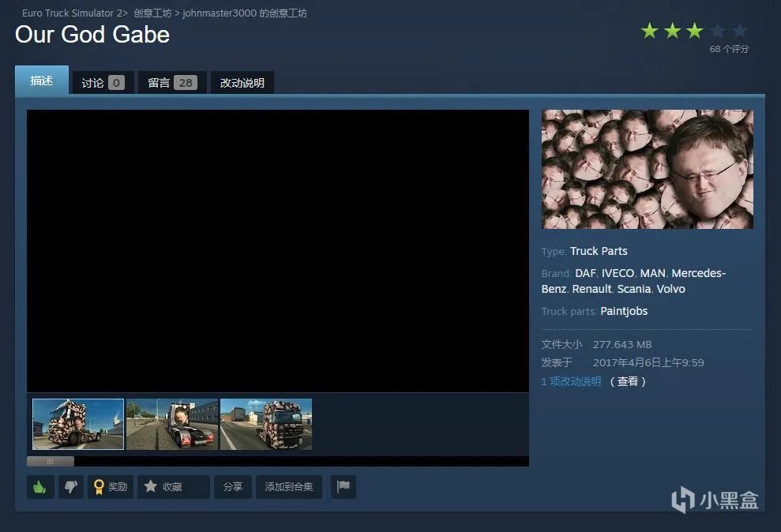Click the fifth empty rating star
The height and width of the screenshot is (532, 781).
click(739, 31)
